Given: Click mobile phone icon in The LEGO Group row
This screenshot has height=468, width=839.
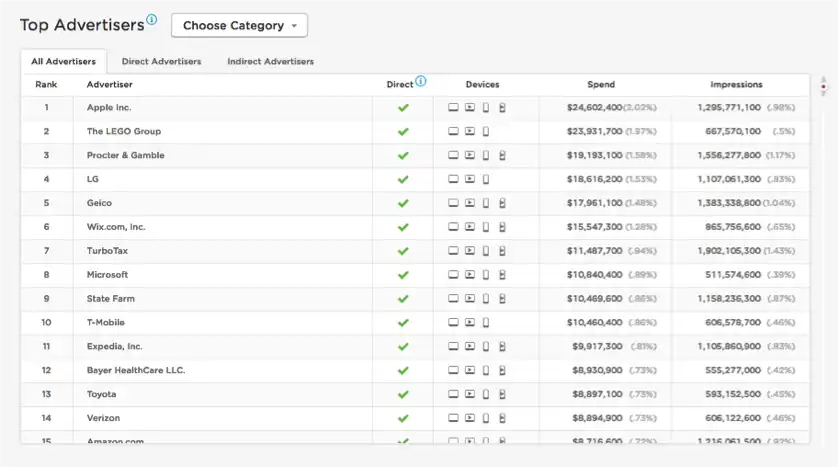Looking at the screenshot, I should click(486, 131).
